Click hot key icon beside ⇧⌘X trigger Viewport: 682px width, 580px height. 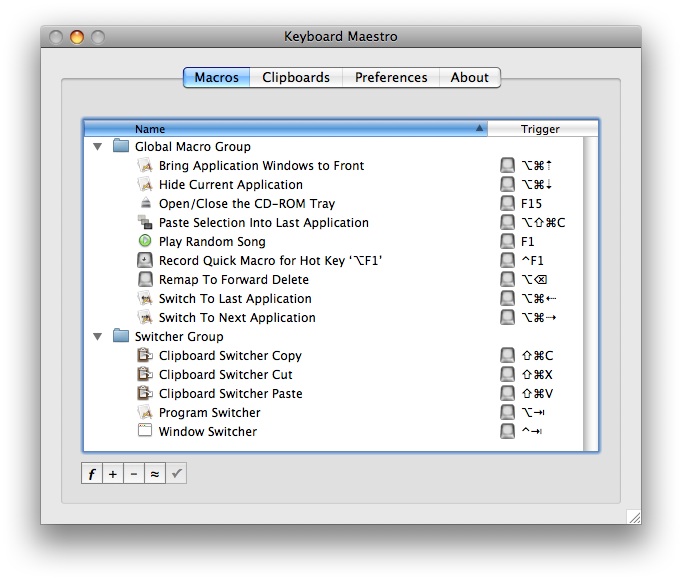click(507, 374)
